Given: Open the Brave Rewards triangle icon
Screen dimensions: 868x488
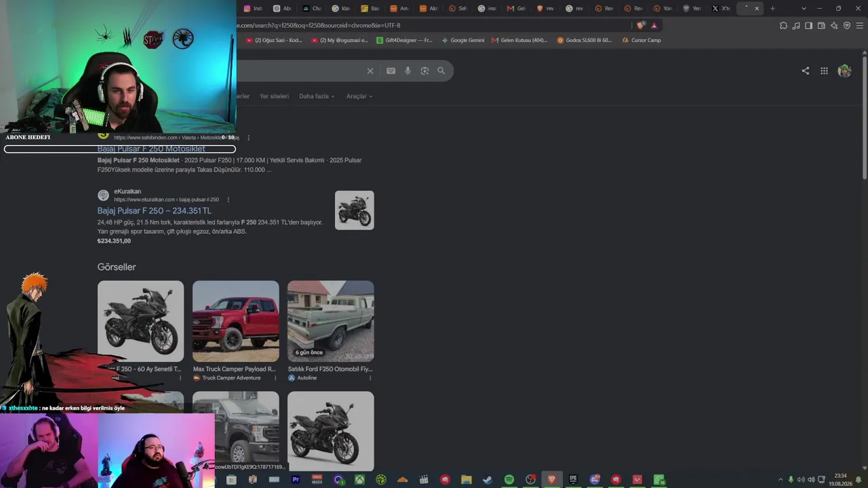Looking at the screenshot, I should pyautogui.click(x=654, y=25).
